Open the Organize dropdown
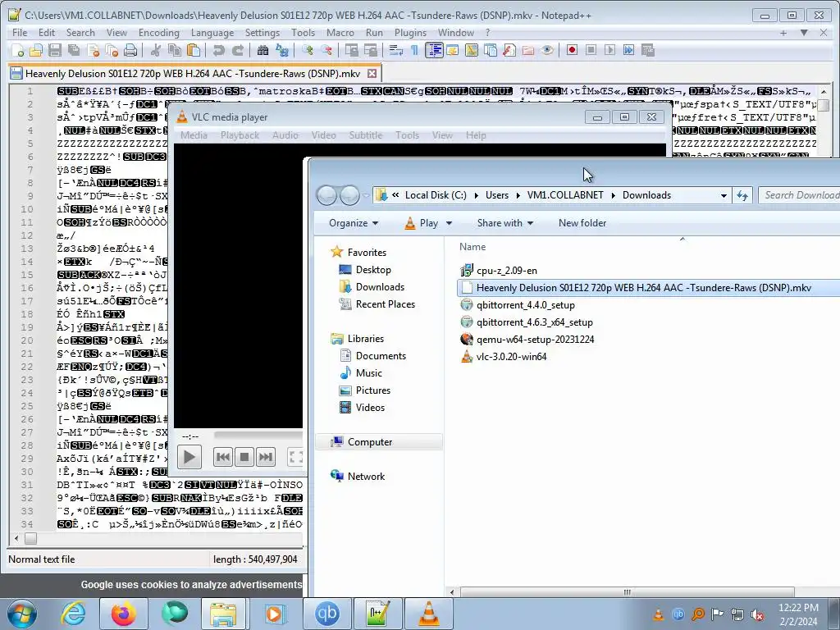 (x=354, y=223)
